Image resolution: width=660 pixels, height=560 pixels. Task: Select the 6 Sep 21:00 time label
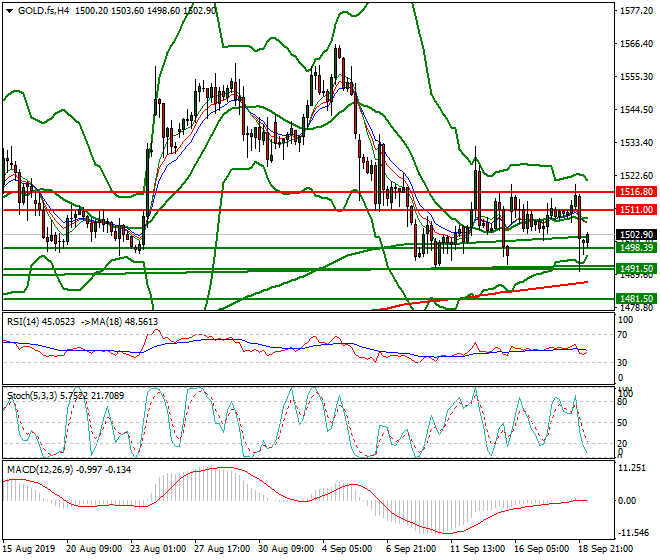point(411,549)
